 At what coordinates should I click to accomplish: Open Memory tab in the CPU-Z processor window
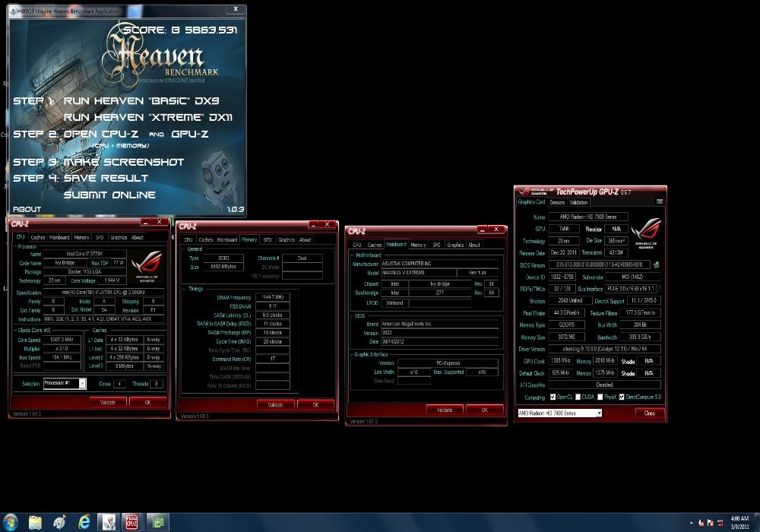tap(81, 237)
